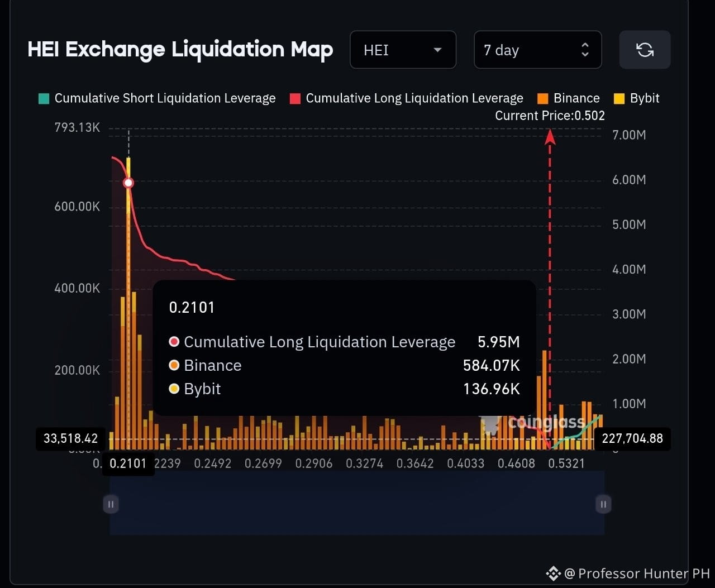Click the 0.4033 x-axis label
Screen dimensions: 715x588
(466, 463)
